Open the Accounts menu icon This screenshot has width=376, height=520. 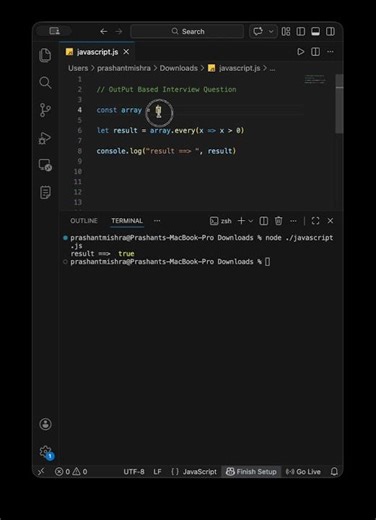[45, 424]
